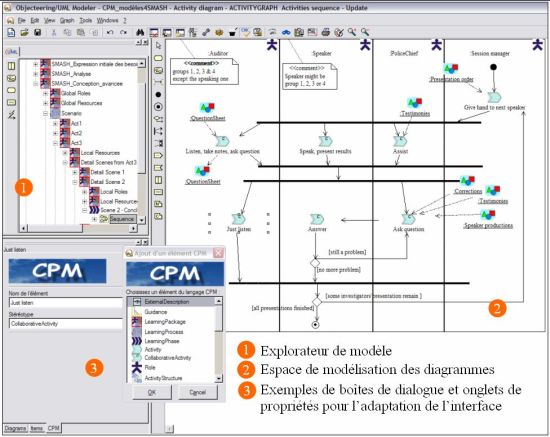Expand the Act1 tree node

(55, 123)
